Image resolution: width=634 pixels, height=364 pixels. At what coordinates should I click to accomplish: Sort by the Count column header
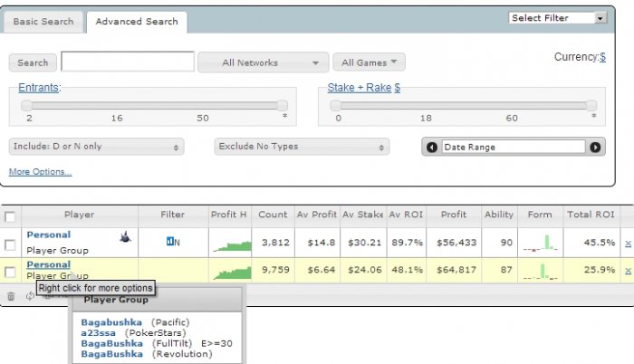click(273, 215)
